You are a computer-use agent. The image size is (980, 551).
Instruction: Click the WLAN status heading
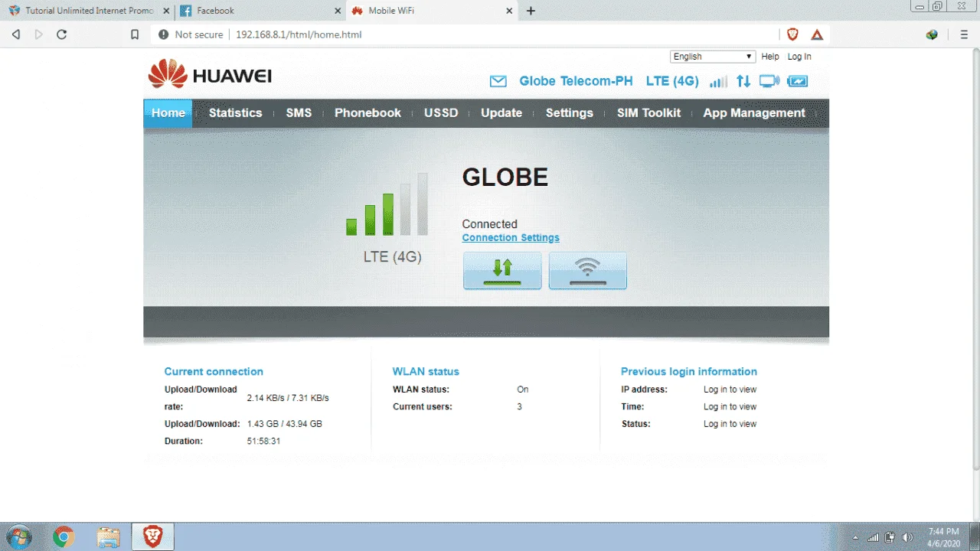pyautogui.click(x=426, y=372)
